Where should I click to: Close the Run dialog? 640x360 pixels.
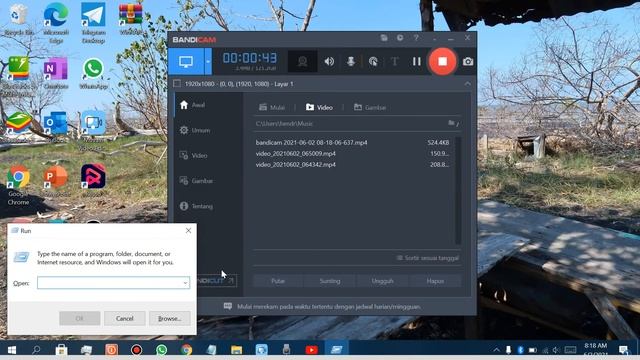coord(188,231)
